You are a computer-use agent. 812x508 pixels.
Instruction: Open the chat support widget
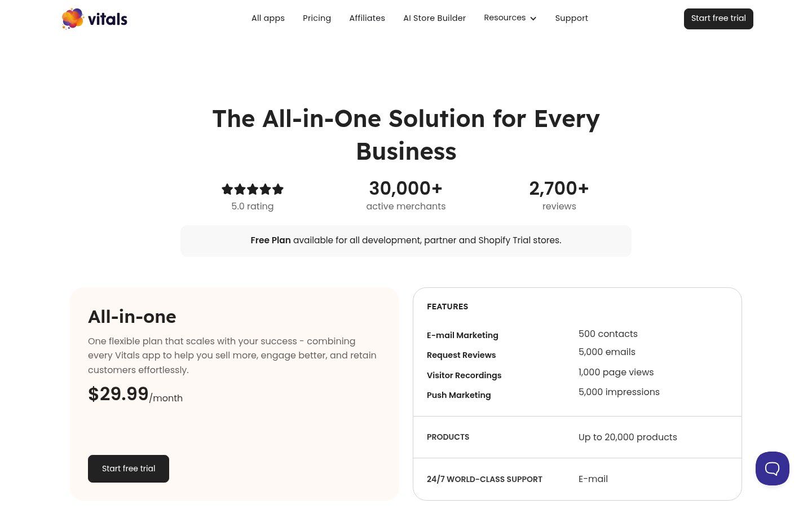pos(772,468)
